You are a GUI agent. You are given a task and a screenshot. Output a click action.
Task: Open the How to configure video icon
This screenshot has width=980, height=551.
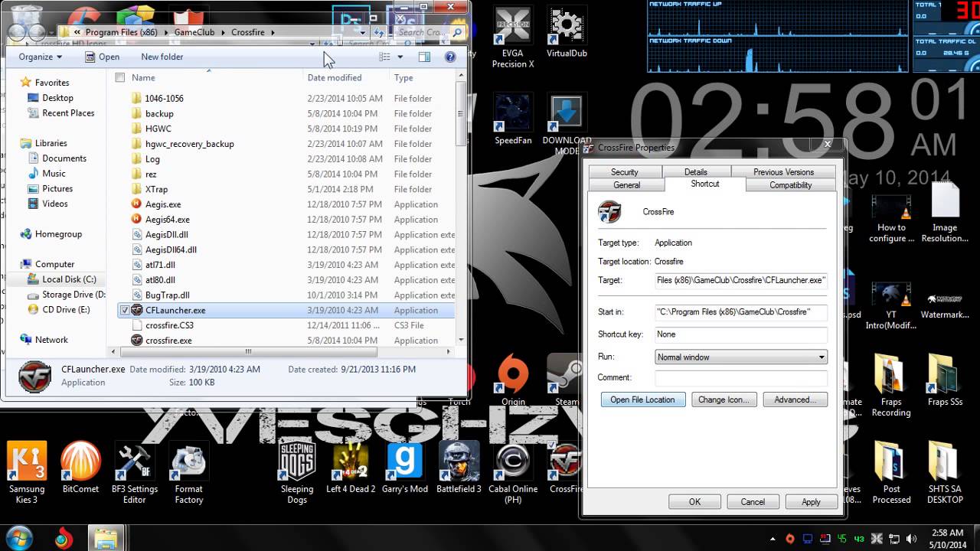(891, 218)
